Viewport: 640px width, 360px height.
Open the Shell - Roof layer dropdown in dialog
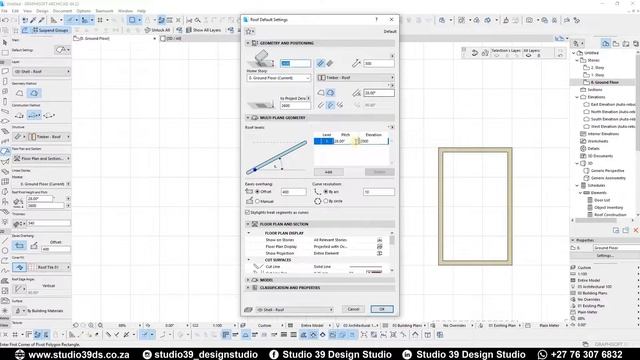[x=295, y=309]
